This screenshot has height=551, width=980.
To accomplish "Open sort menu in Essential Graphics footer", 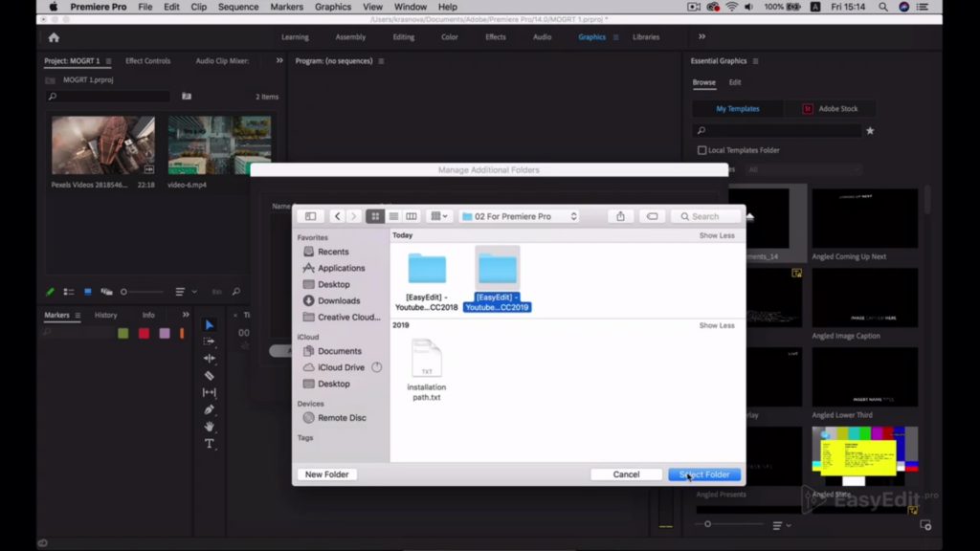I will pyautogui.click(x=781, y=525).
